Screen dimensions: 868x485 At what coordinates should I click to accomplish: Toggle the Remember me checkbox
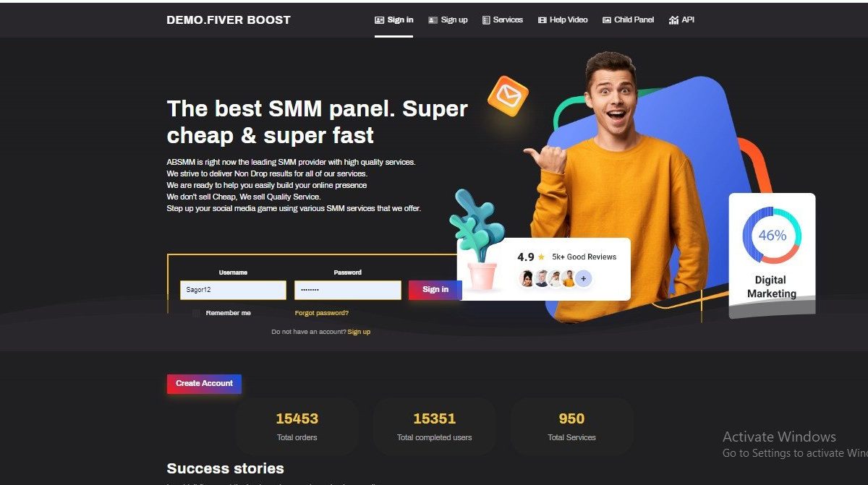tap(196, 313)
